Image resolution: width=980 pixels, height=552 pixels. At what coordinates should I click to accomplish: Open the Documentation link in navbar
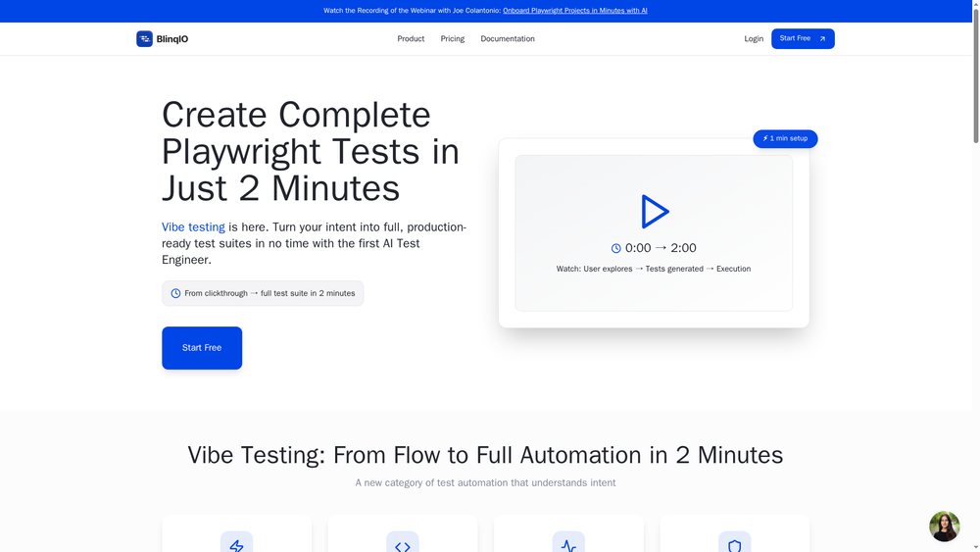[508, 39]
